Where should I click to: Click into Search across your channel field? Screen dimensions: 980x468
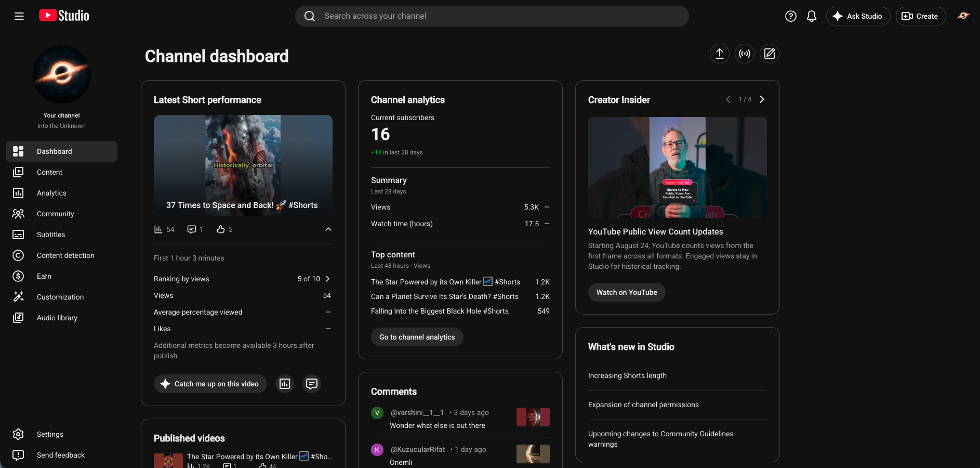(x=492, y=16)
